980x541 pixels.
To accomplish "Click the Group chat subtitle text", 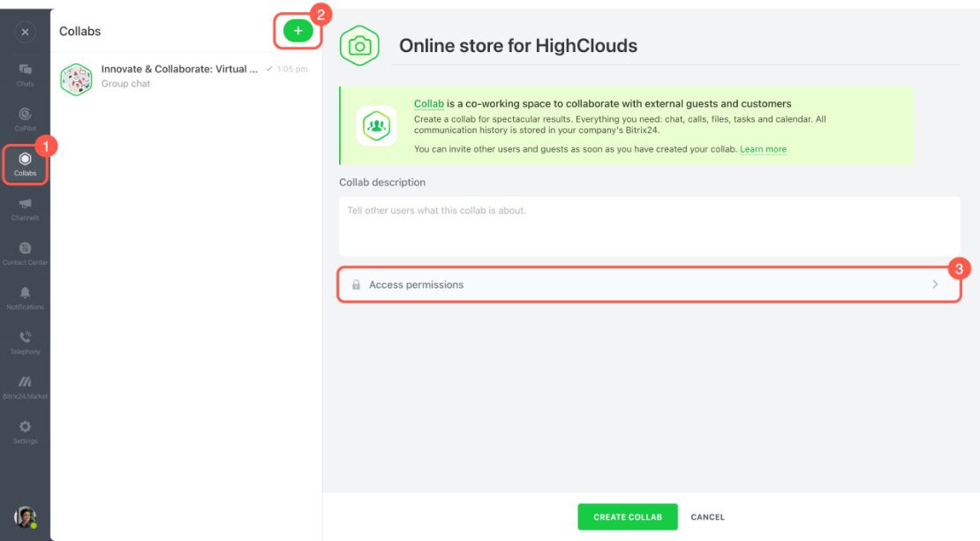I will click(125, 84).
